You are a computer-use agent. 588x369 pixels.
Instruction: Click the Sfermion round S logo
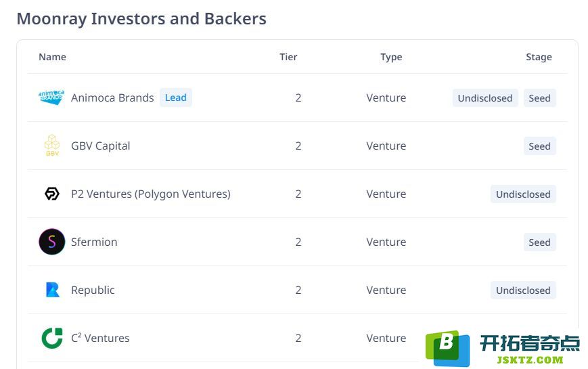51,242
